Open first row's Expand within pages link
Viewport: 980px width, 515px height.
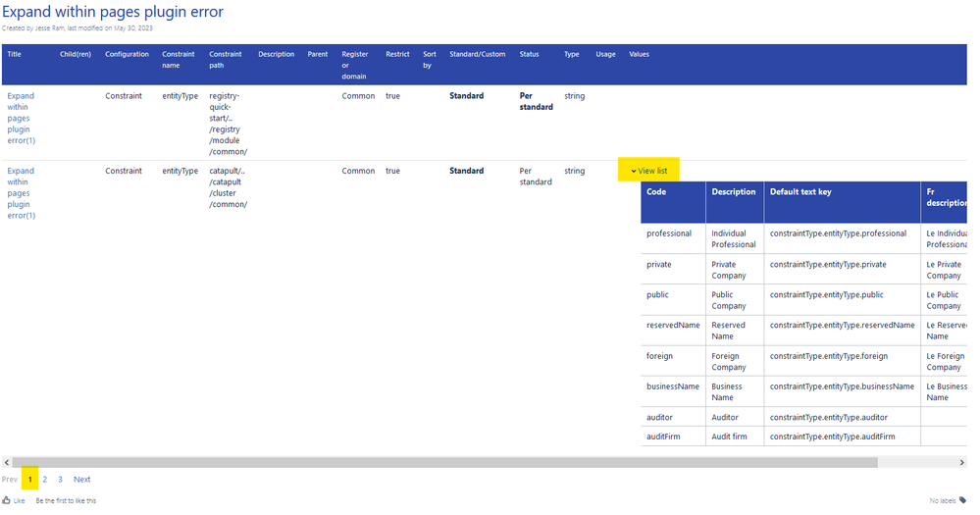tap(22, 118)
